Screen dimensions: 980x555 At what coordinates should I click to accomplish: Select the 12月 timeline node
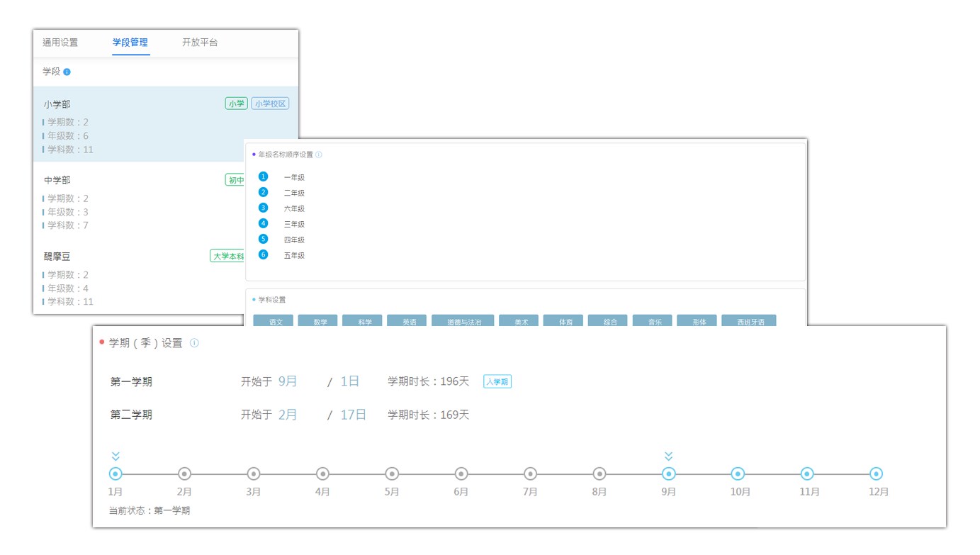click(876, 474)
